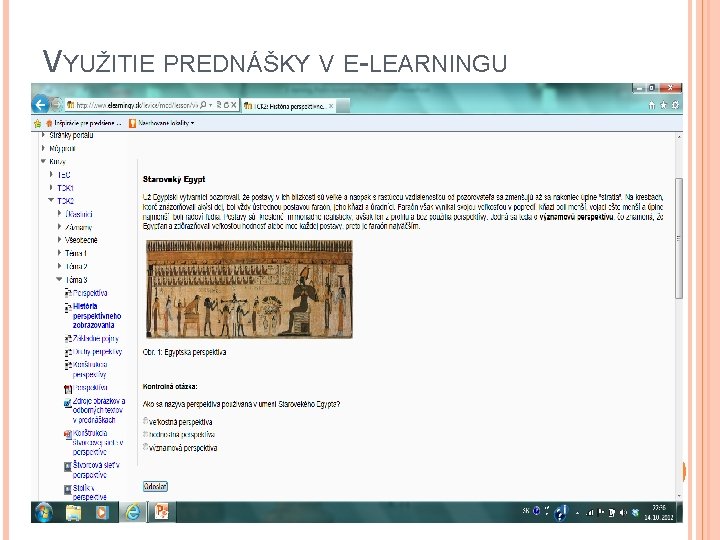
Task: Click the icon beside Štvorcová sieť v perspektíve
Action: click(68, 466)
